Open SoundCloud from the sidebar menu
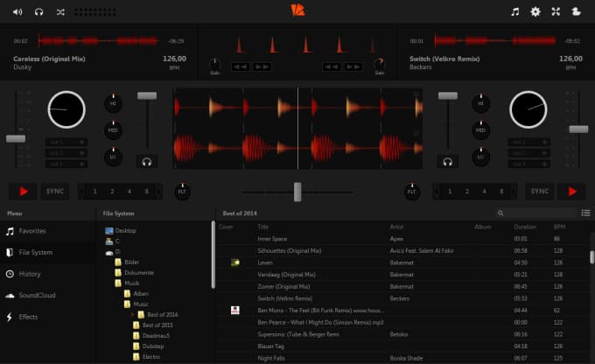The width and height of the screenshot is (595, 364). pos(37,295)
